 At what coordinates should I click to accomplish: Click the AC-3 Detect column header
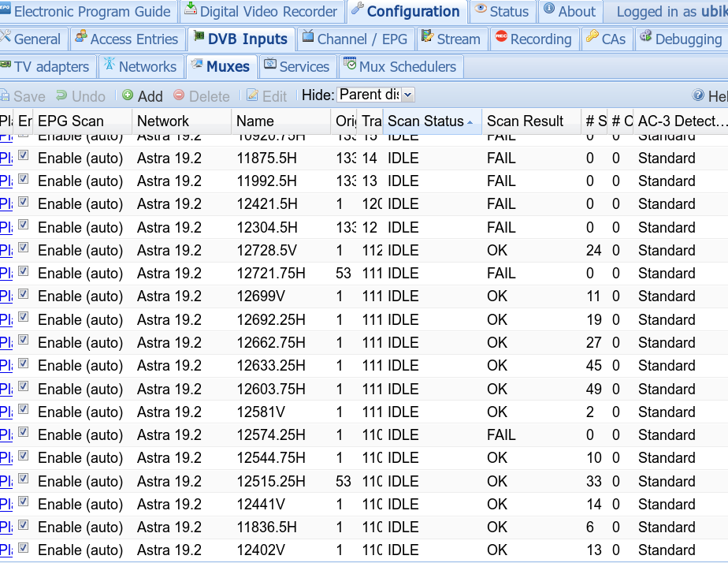(681, 121)
